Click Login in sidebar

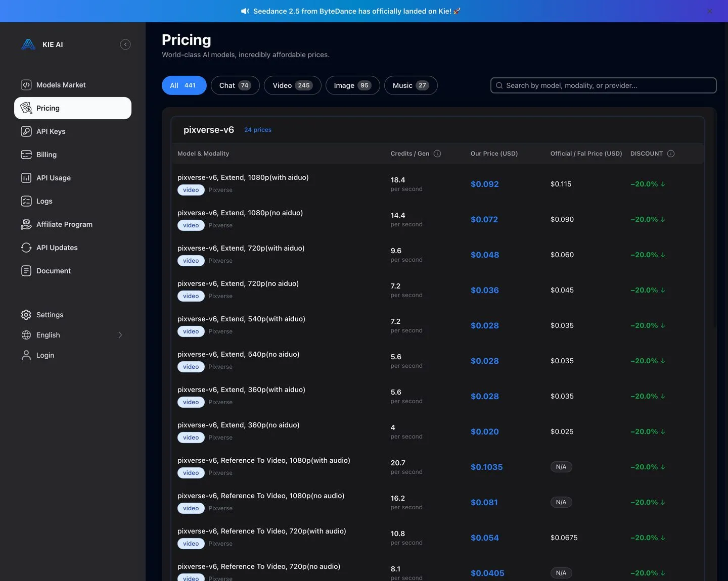point(73,355)
